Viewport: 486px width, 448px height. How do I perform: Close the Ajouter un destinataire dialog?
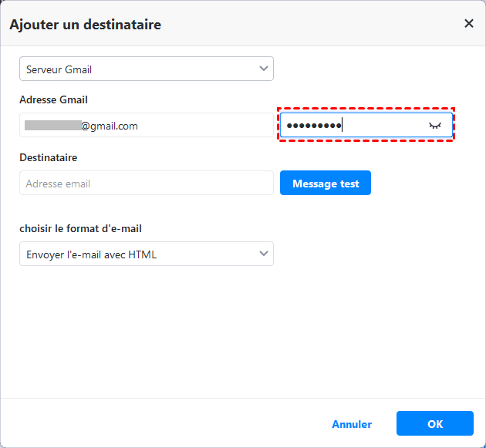(468, 24)
